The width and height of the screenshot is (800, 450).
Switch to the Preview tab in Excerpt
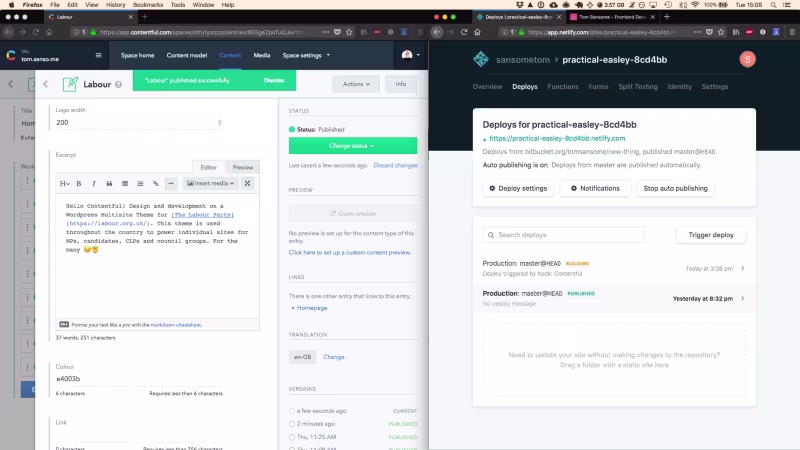pos(243,167)
